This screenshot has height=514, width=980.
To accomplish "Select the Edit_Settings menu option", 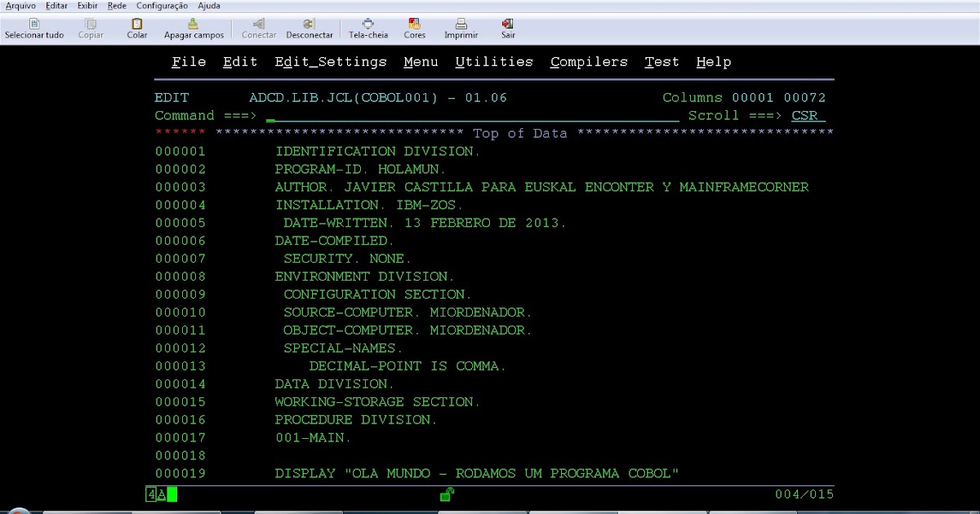I will 331,61.
